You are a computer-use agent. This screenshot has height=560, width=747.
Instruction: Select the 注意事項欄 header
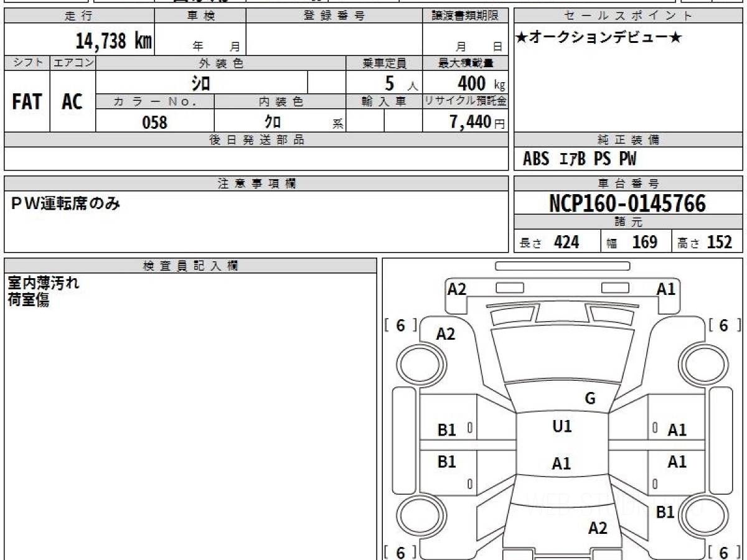point(256,184)
